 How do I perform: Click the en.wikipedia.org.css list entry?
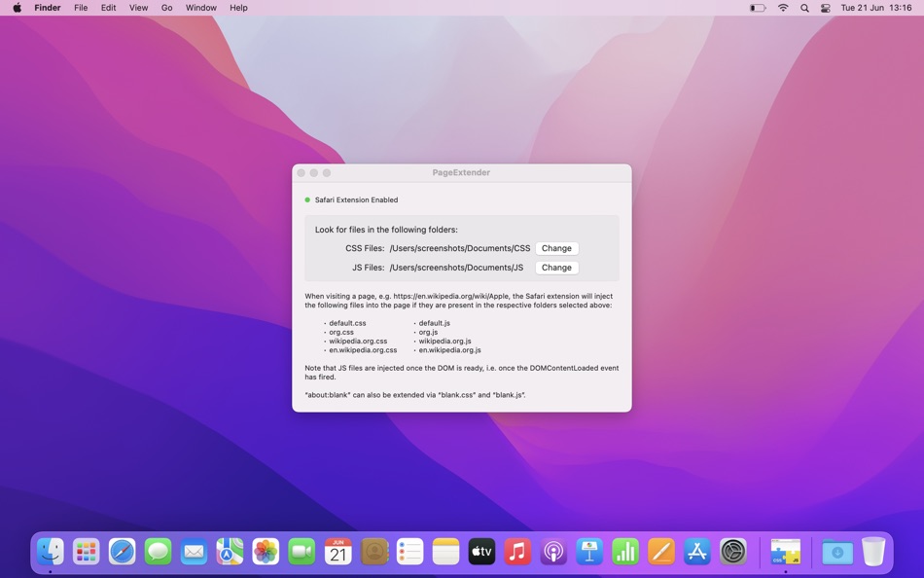pos(363,349)
